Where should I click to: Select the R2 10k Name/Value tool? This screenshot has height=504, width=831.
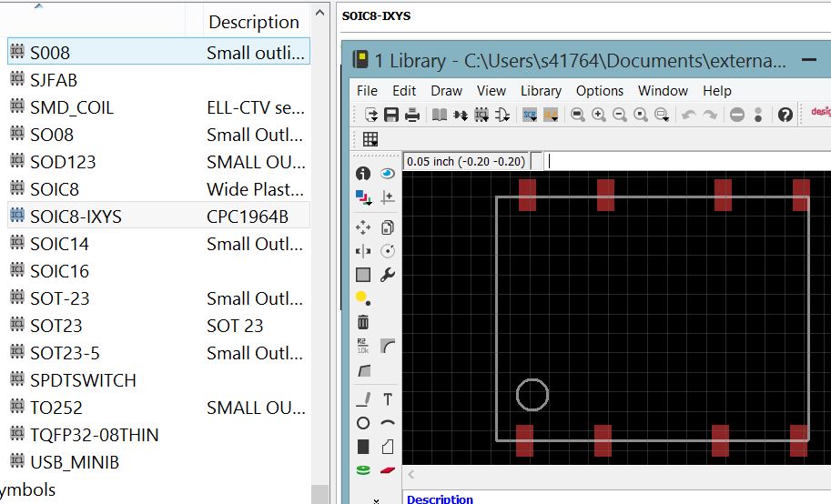click(363, 346)
